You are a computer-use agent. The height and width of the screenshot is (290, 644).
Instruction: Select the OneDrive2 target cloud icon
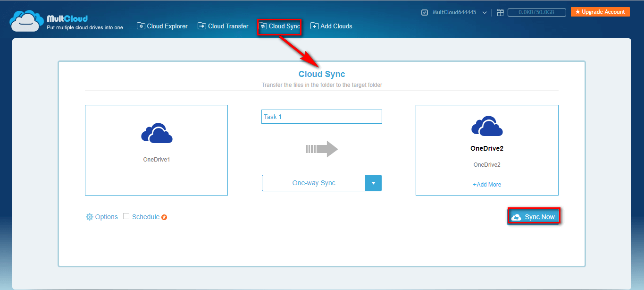click(x=487, y=126)
